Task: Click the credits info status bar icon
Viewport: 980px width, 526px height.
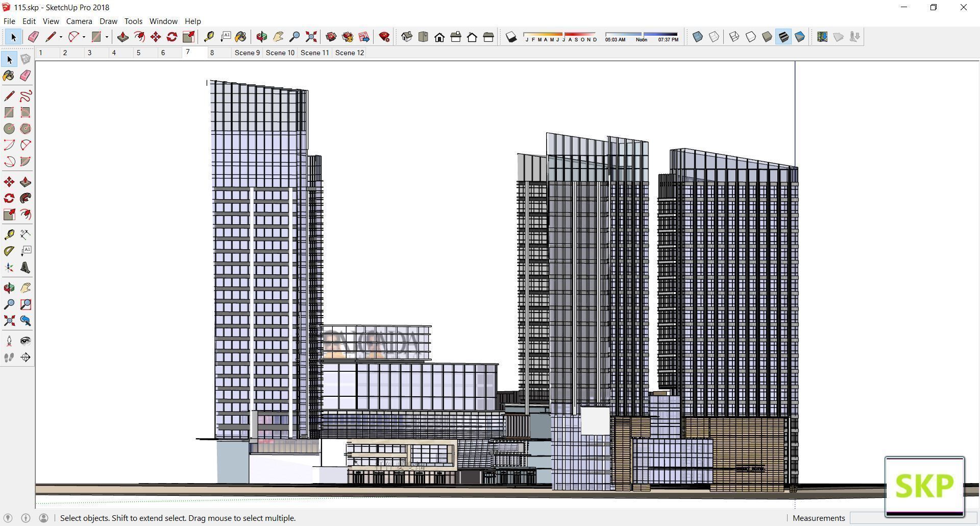Action: point(26,518)
